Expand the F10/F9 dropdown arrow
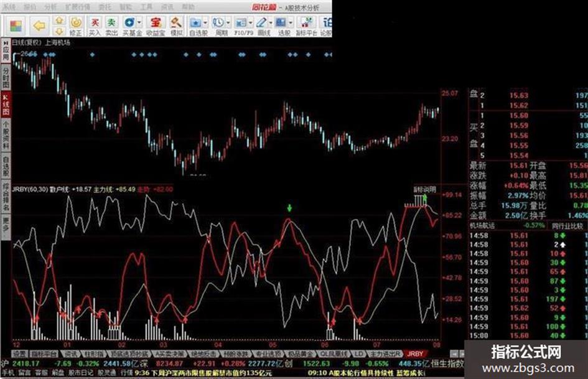The height and width of the screenshot is (379, 588). pyautogui.click(x=251, y=22)
